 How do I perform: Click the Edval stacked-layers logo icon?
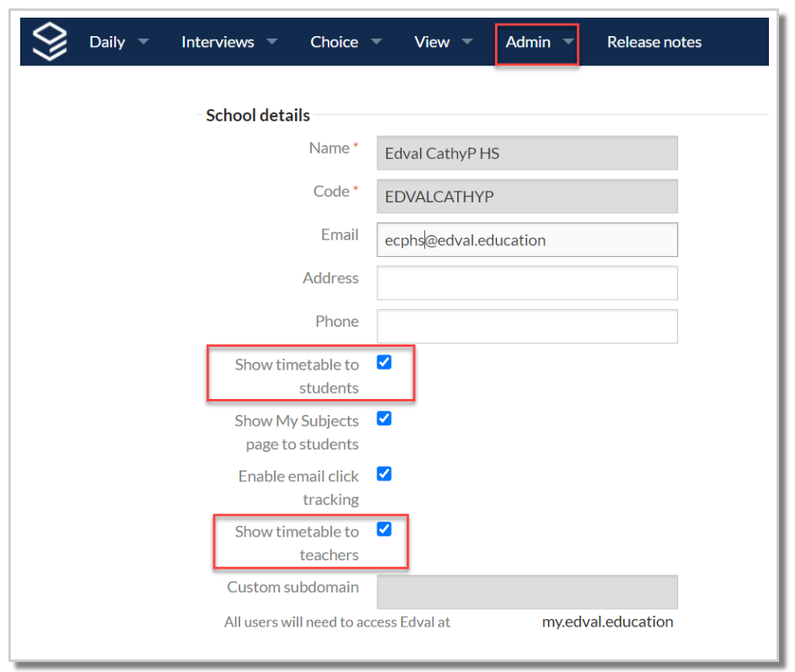click(x=50, y=41)
